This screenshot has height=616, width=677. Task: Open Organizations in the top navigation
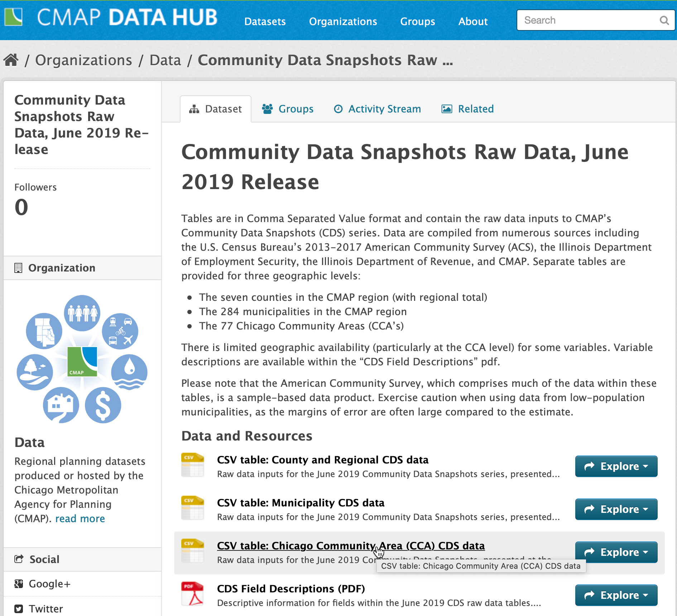pyautogui.click(x=343, y=21)
